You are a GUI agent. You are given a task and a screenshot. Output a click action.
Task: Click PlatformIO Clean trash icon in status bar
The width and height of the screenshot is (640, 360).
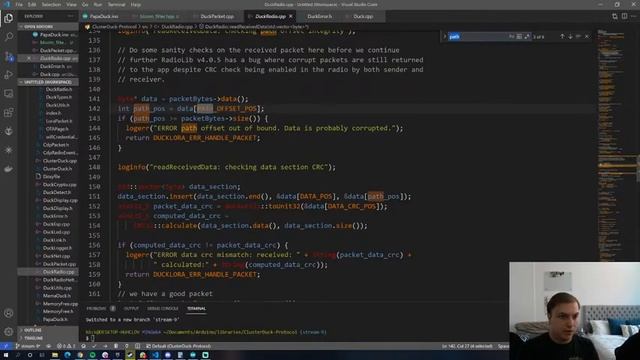point(116,346)
